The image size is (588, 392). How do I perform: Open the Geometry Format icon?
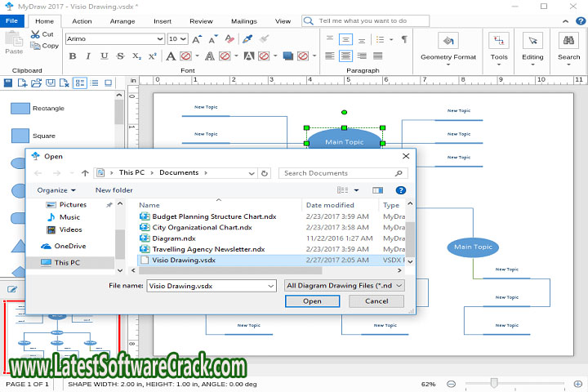[x=448, y=41]
